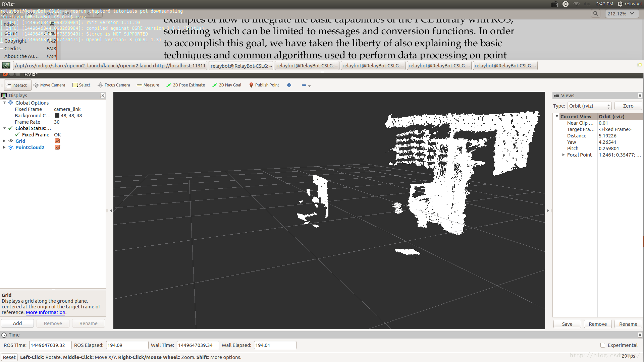
Task: Open the keyboard indicator in system tray
Action: pyautogui.click(x=555, y=4)
